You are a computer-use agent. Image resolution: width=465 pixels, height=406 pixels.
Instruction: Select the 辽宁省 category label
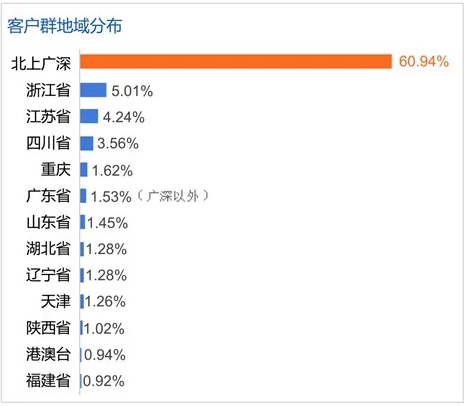pos(48,275)
